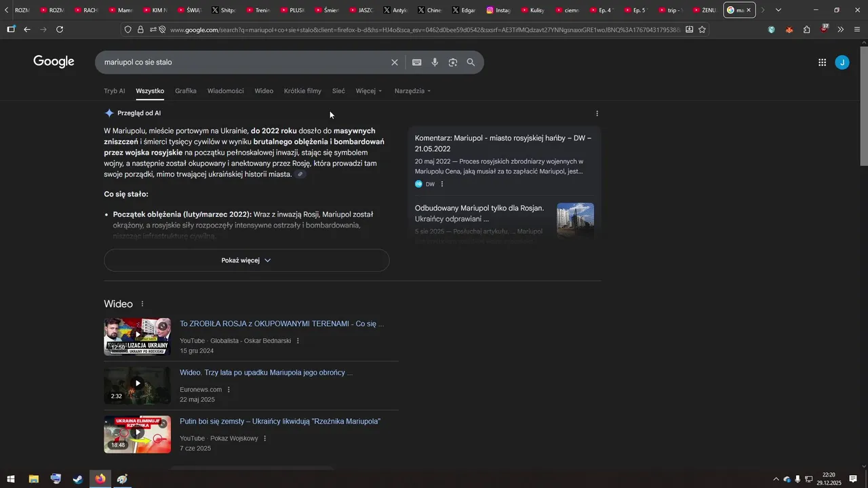
Task: Open options for Euronews.com video result
Action: [229, 390]
